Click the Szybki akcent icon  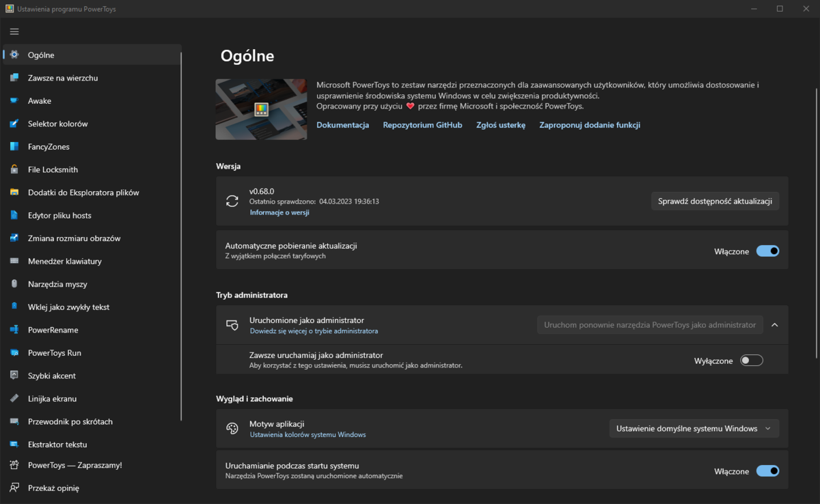click(14, 376)
